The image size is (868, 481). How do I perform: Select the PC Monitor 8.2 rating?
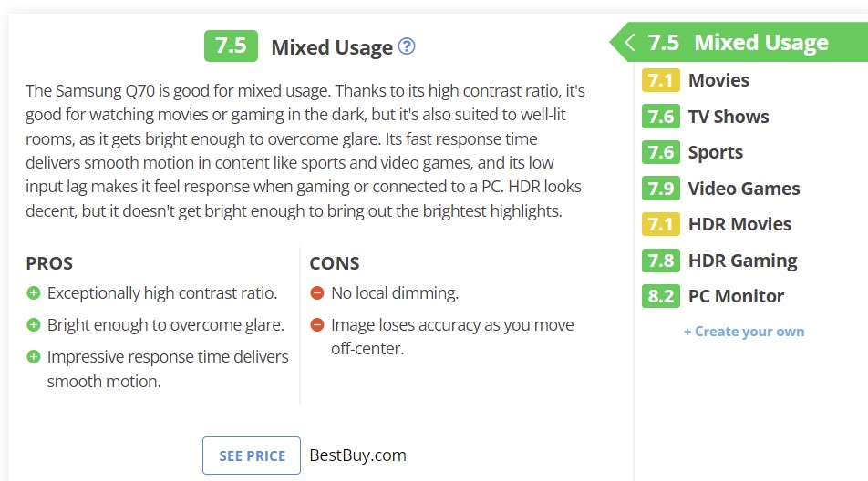(713, 296)
